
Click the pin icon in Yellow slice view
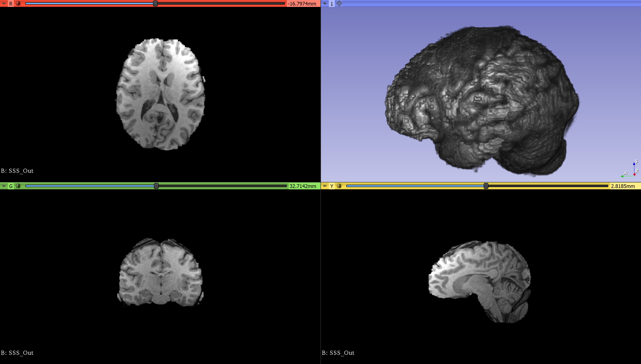pyautogui.click(x=325, y=186)
